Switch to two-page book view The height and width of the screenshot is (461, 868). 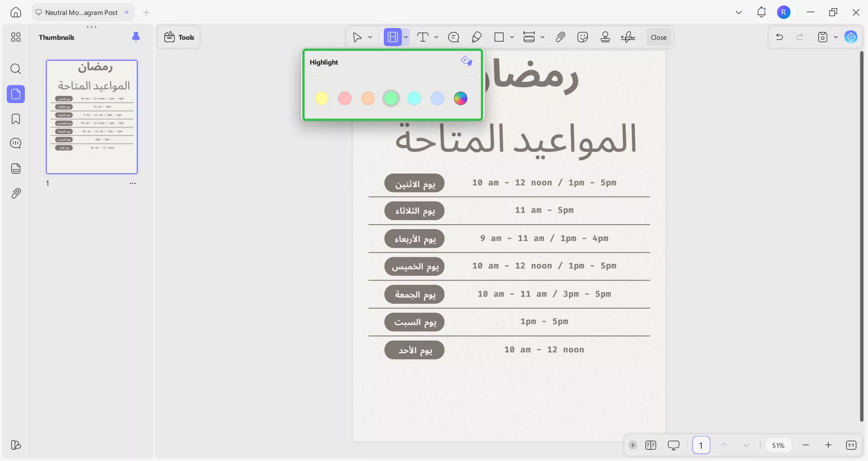coord(651,445)
